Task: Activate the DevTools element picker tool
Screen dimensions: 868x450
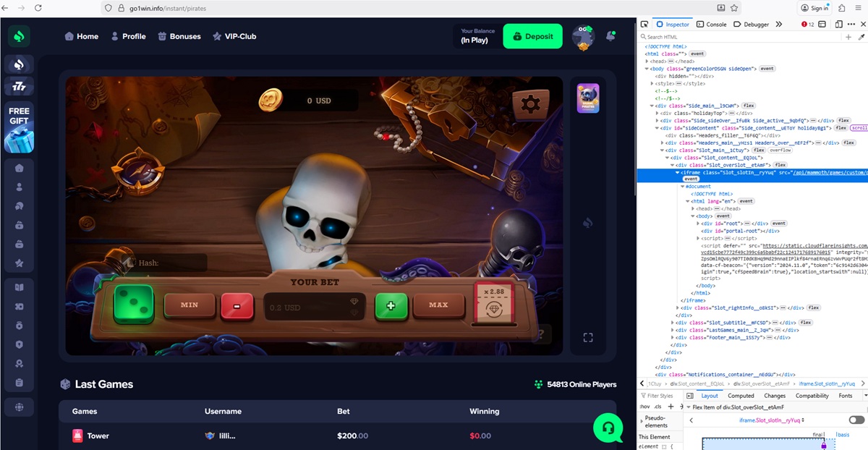Action: (x=644, y=24)
